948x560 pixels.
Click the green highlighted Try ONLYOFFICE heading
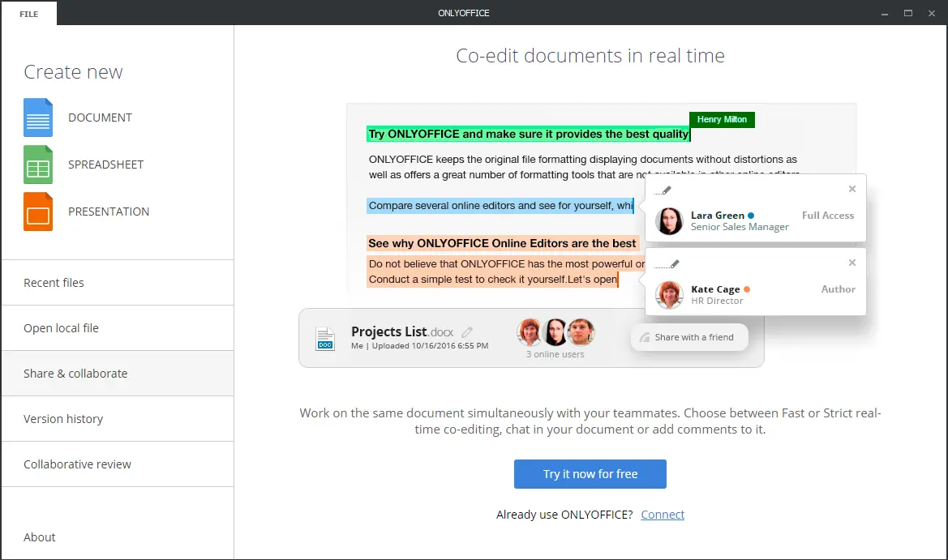click(x=529, y=134)
